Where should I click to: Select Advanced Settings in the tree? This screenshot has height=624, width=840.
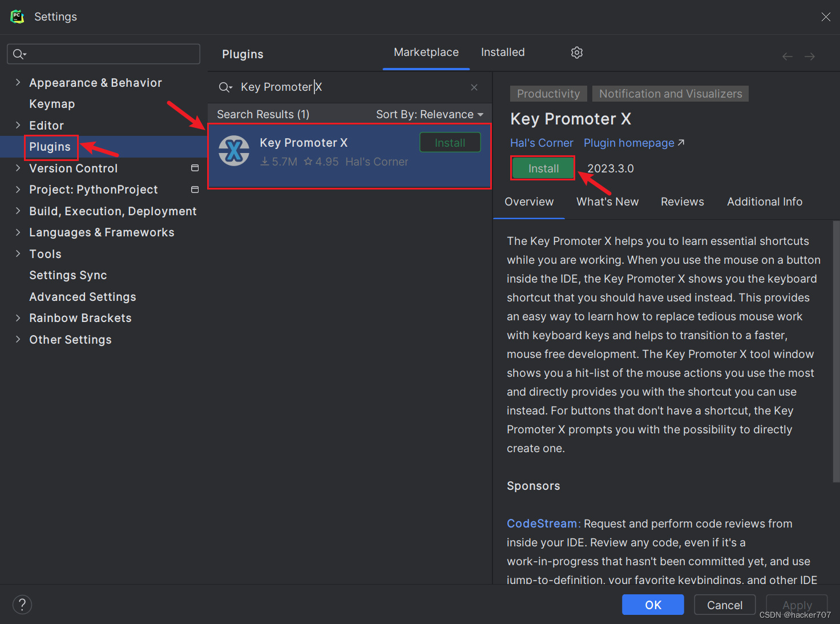coord(83,297)
